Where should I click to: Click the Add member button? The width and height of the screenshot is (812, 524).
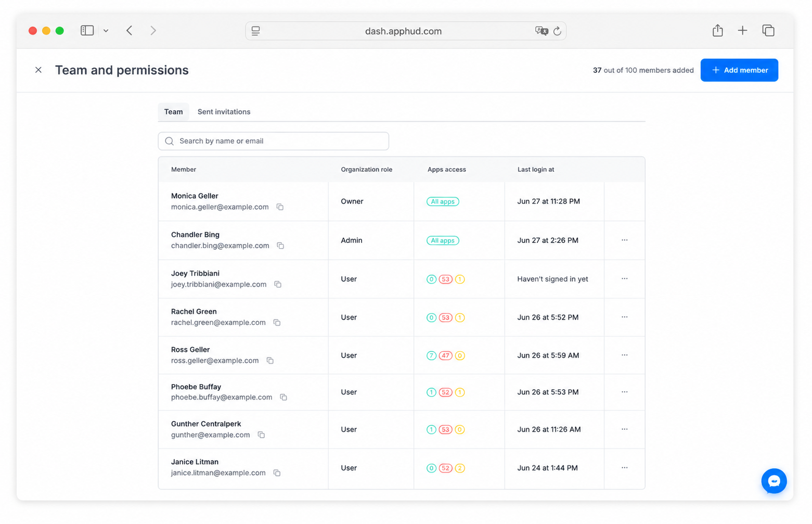(x=739, y=70)
